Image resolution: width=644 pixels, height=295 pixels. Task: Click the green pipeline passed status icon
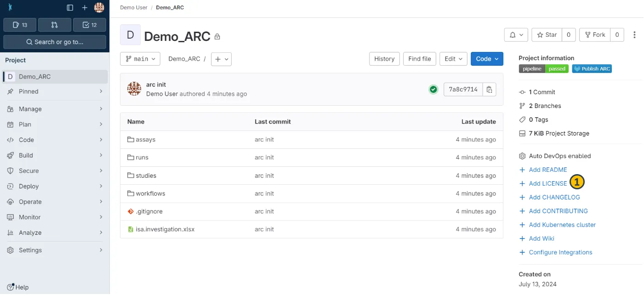point(433,89)
